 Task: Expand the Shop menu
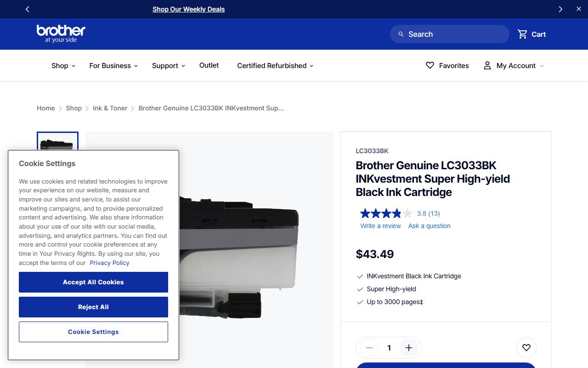click(x=63, y=66)
